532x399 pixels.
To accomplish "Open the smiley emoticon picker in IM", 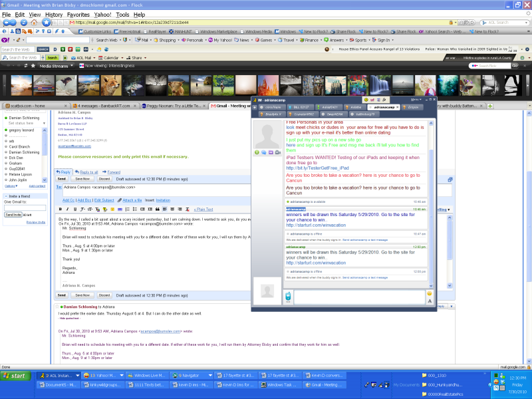I will pyautogui.click(x=430, y=294).
